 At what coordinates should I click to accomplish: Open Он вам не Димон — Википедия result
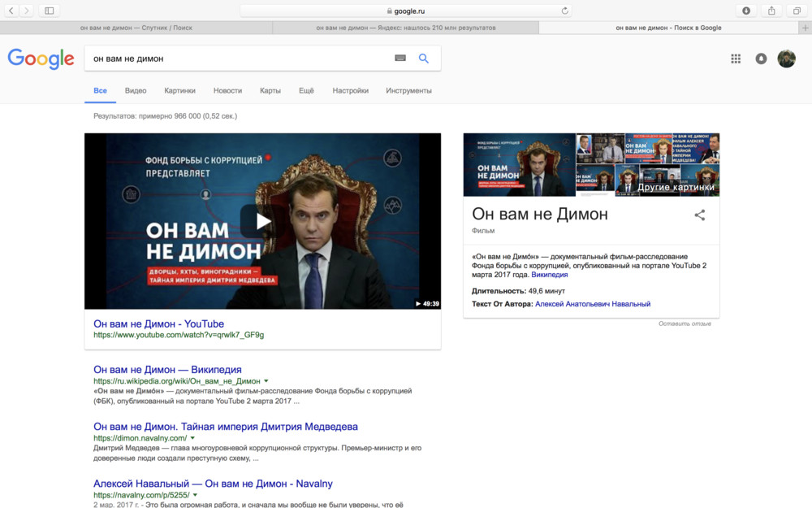click(167, 370)
